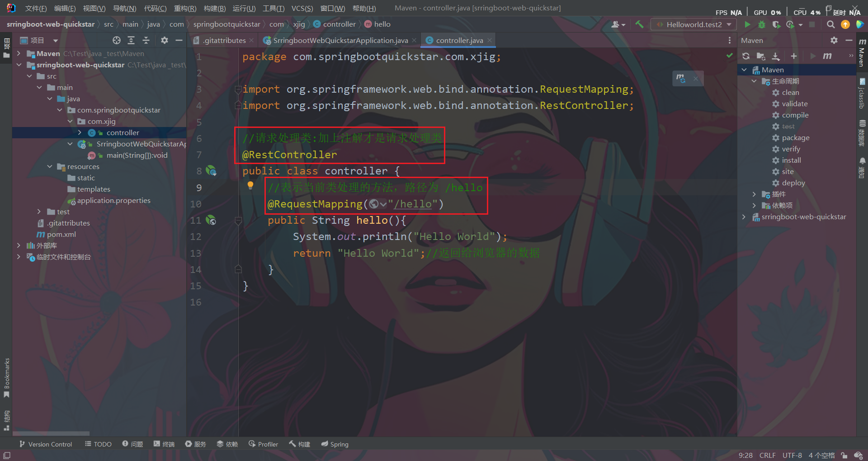Expand the test folder in Project tree
The width and height of the screenshot is (868, 461).
(x=39, y=212)
